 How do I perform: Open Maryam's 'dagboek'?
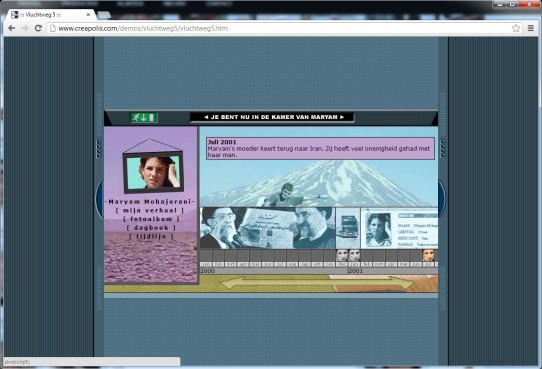[x=151, y=228]
